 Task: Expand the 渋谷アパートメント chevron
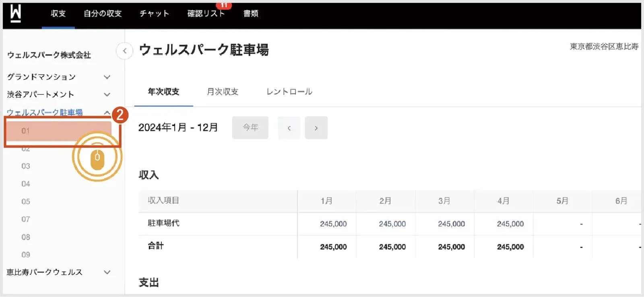click(107, 95)
